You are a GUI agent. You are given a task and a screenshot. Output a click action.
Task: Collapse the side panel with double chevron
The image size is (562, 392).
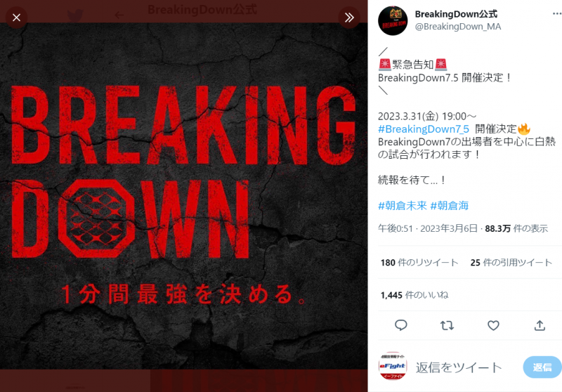(349, 18)
